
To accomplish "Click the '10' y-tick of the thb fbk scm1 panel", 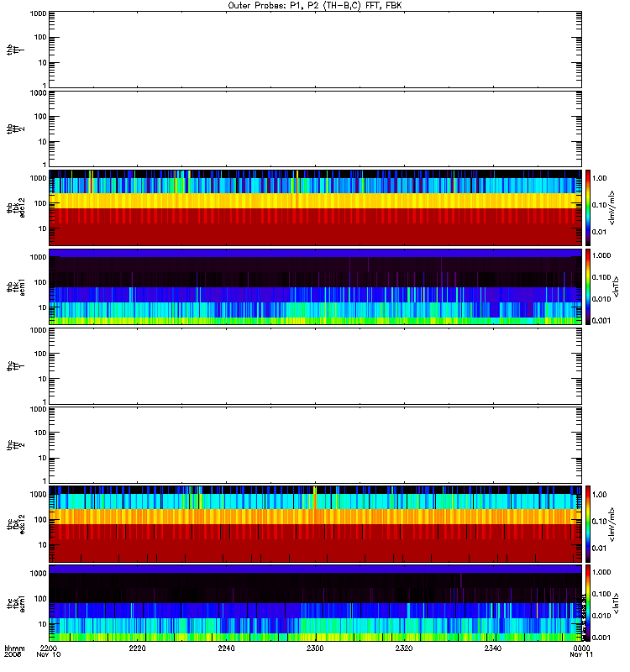I will [43, 307].
